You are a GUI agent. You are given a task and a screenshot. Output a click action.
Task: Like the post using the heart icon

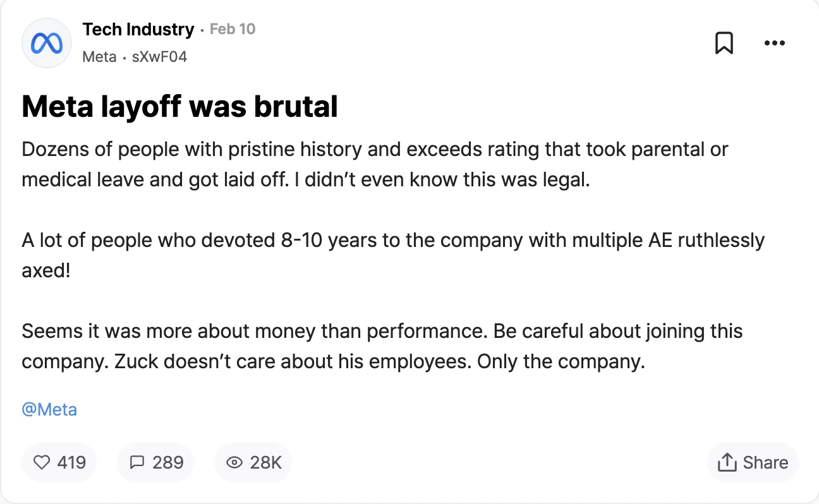click(x=41, y=462)
